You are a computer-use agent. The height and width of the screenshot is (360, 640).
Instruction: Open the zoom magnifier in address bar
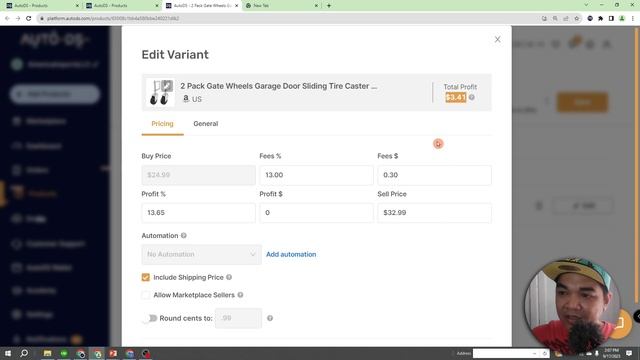pos(555,18)
